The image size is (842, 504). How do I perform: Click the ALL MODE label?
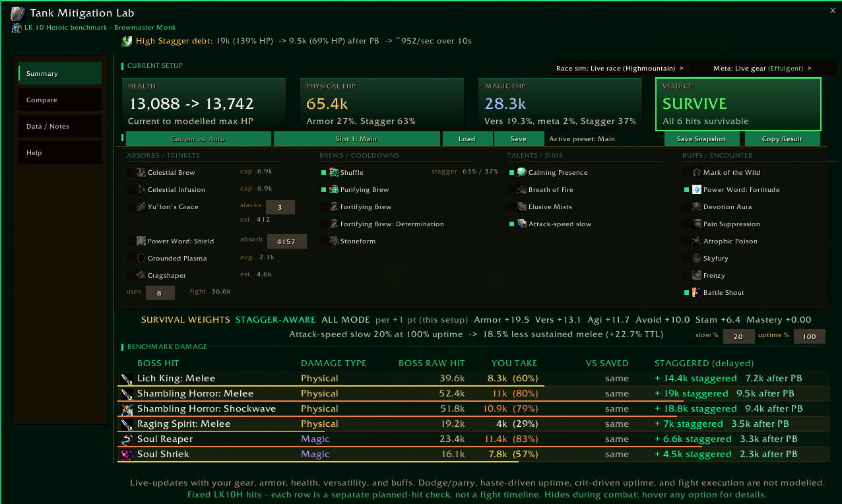[345, 320]
